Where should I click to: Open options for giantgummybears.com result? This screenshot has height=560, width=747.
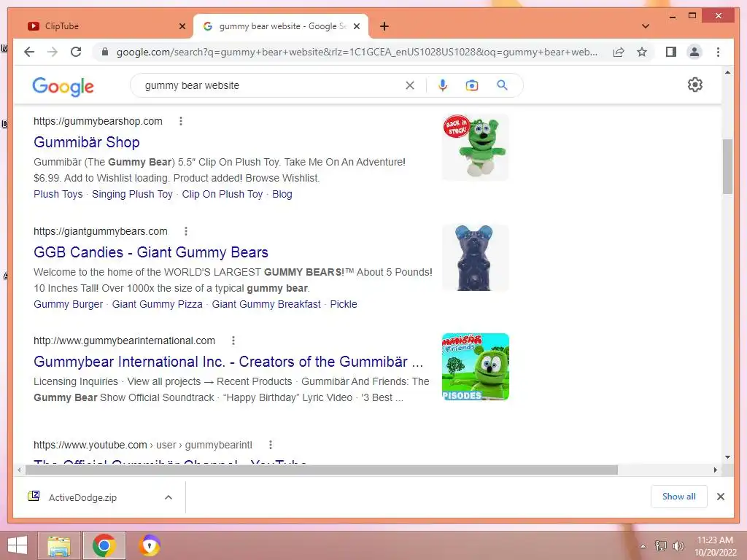tap(186, 231)
